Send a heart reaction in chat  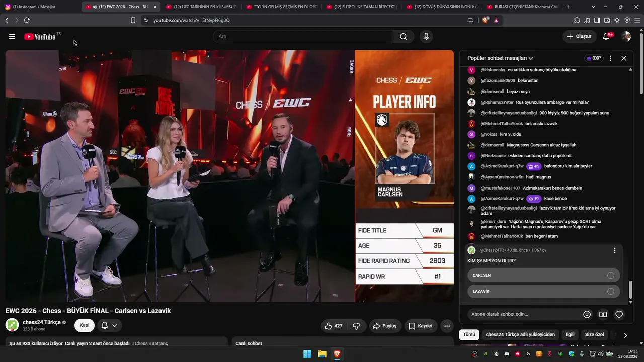click(619, 314)
